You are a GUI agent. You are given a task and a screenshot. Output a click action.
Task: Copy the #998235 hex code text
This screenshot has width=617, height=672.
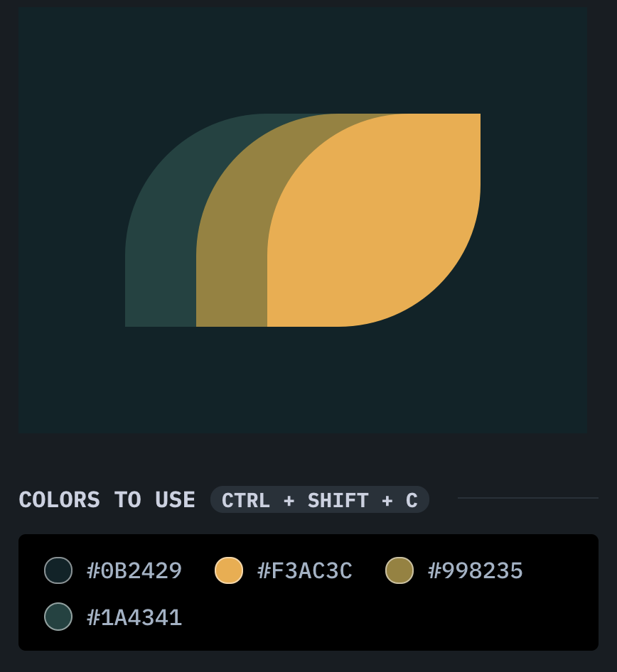pos(476,570)
